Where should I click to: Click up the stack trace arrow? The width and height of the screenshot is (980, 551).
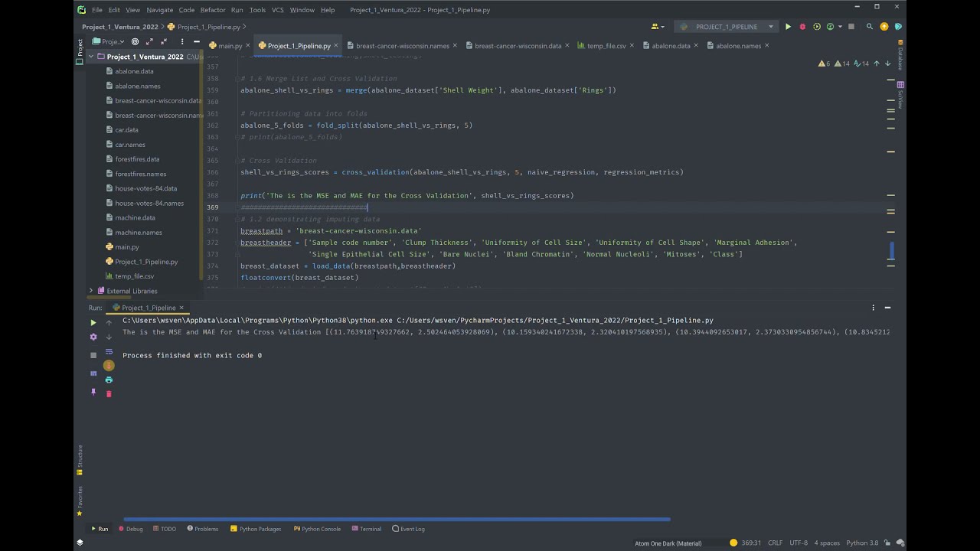tap(109, 323)
